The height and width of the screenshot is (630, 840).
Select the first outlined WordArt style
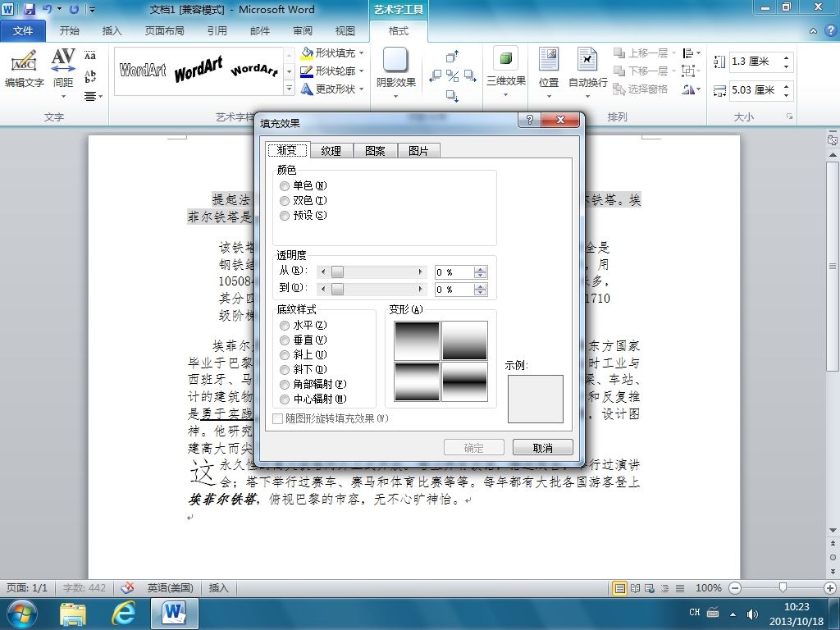tap(143, 71)
